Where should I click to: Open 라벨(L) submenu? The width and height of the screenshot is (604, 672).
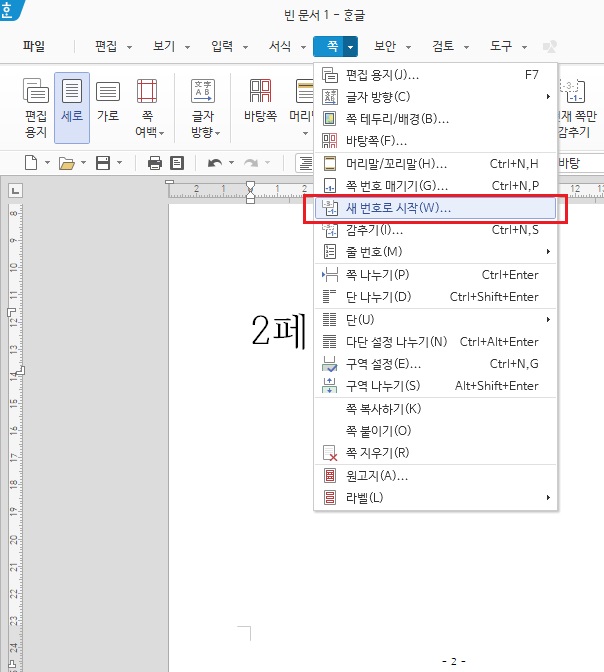click(436, 498)
